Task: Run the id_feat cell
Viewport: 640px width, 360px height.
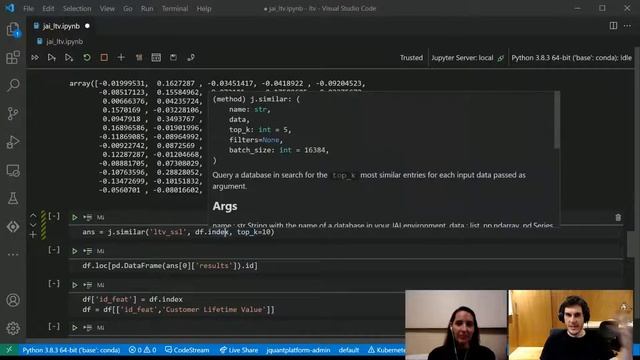Action: click(74, 285)
